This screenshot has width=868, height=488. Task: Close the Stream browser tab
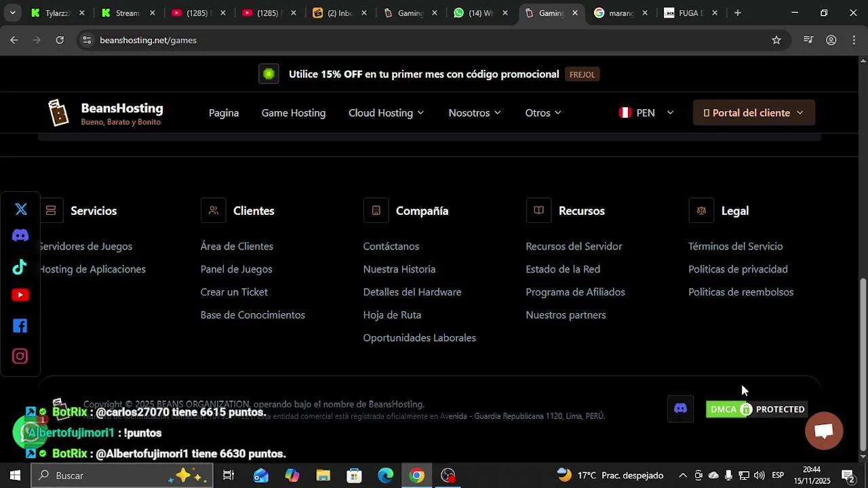[x=152, y=13]
